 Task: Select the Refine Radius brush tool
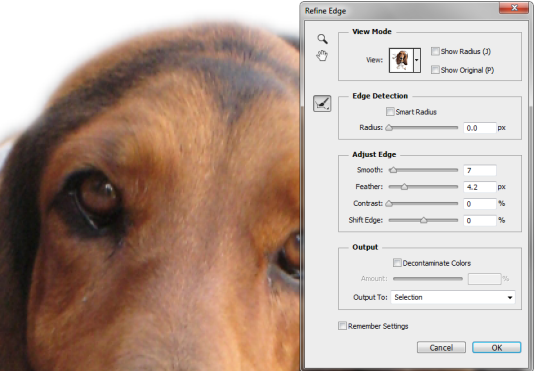[322, 103]
